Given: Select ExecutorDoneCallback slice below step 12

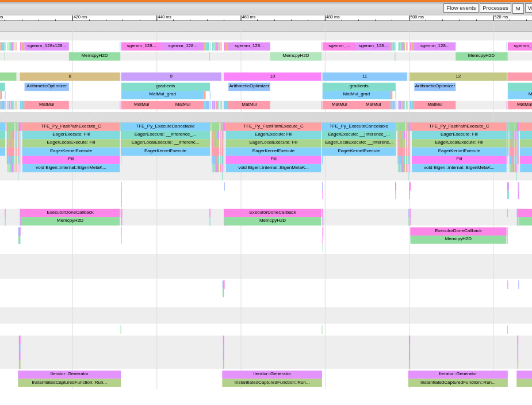Looking at the screenshot, I should point(458,231).
